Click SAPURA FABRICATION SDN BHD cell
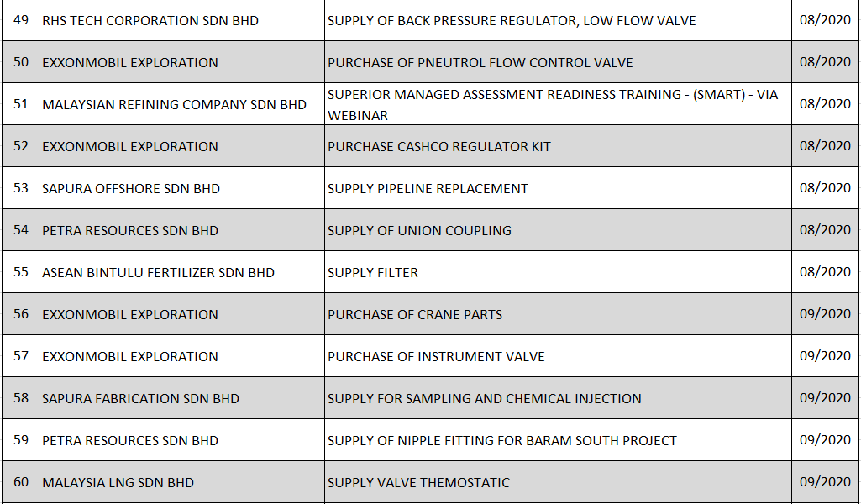Viewport: 861px width, 504px height. coord(140,398)
